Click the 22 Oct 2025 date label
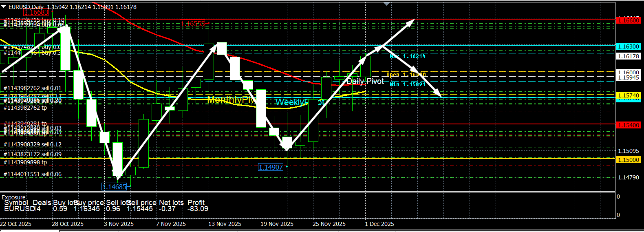The image size is (644, 232). [15, 224]
